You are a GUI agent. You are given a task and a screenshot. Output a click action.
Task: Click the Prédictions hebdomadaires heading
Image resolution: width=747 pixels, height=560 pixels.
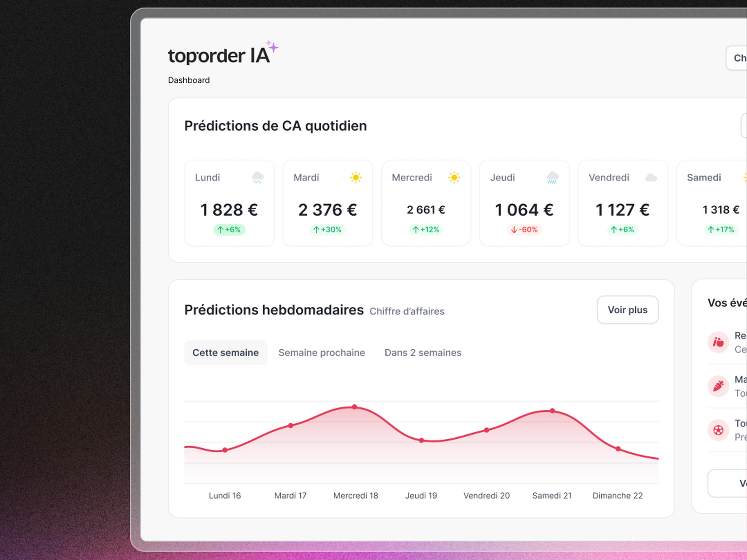coord(274,310)
